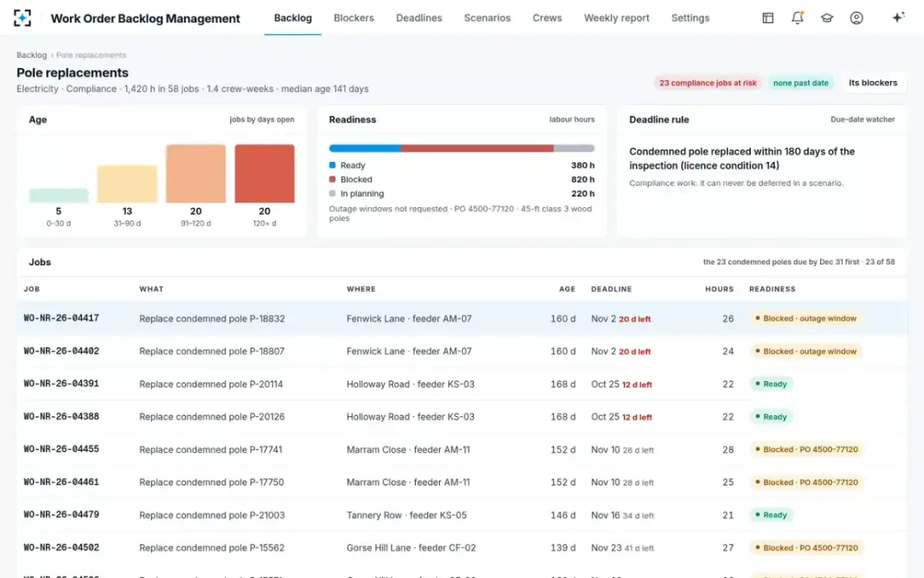Viewport: 924px width, 578px height.
Task: Click Marram Close cell for P-17741
Action: pyautogui.click(x=408, y=449)
